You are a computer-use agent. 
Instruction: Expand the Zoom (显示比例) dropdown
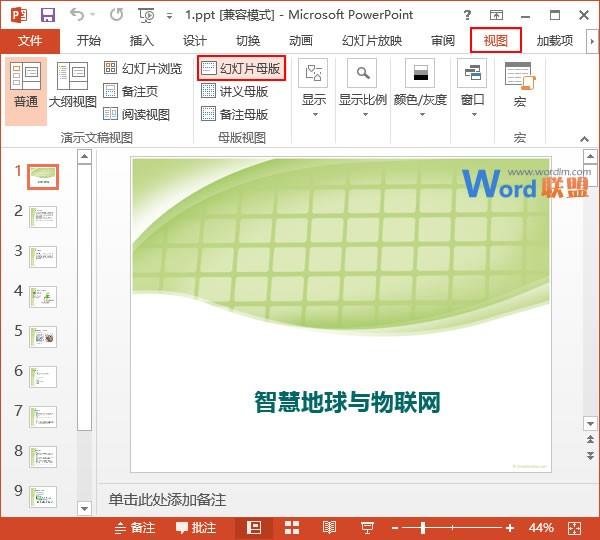tap(362, 90)
